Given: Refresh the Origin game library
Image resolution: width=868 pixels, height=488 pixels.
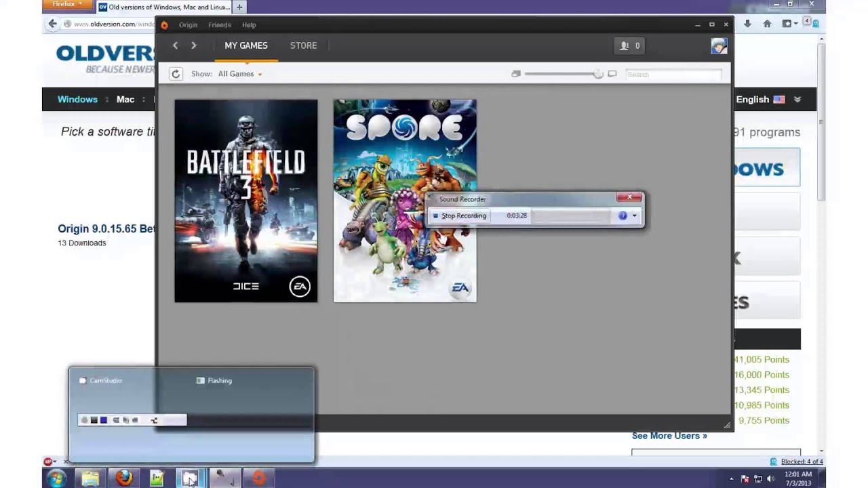Looking at the screenshot, I should [x=176, y=74].
